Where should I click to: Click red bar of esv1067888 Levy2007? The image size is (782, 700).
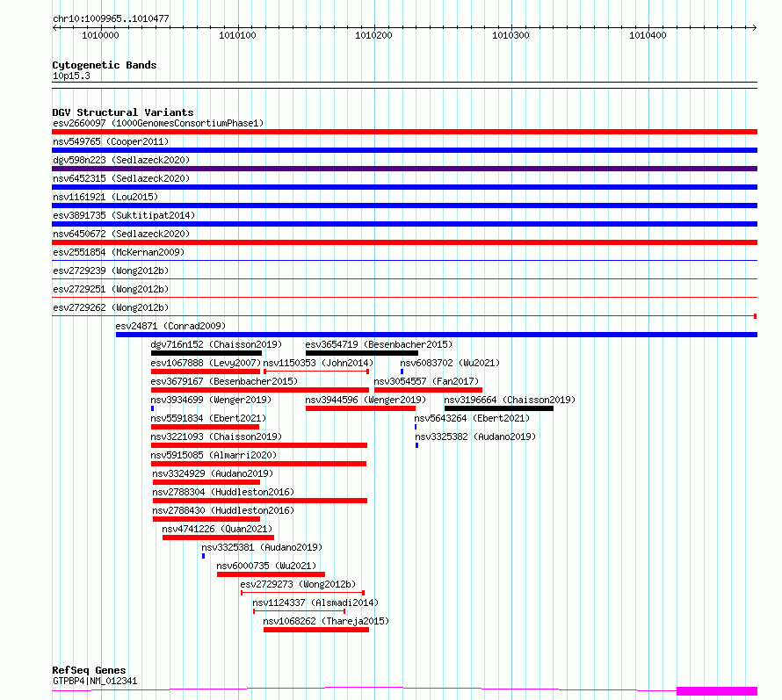point(206,372)
